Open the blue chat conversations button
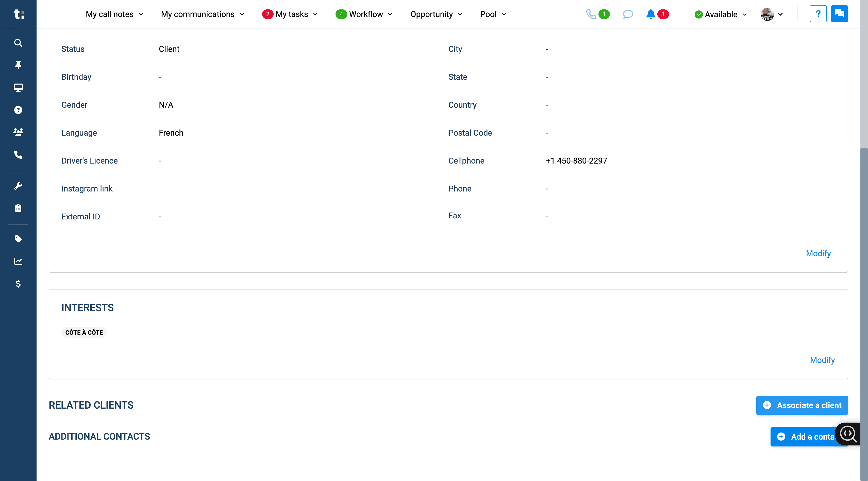The image size is (868, 481). click(x=839, y=14)
